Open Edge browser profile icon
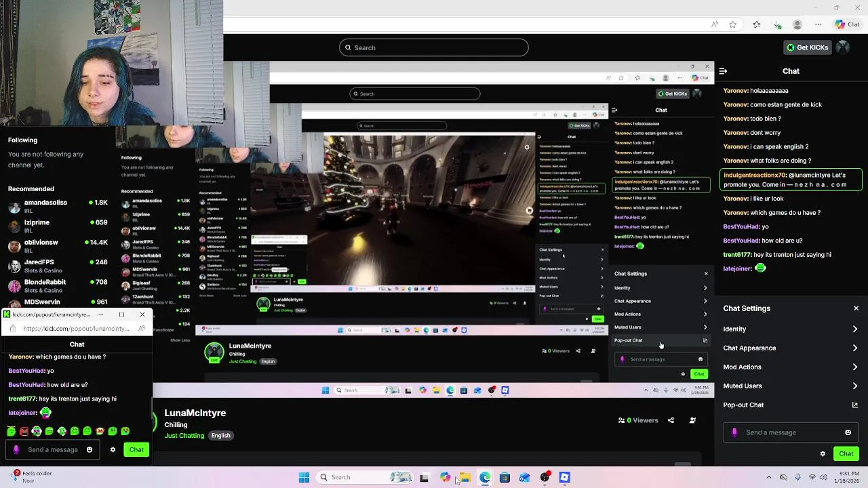This screenshot has width=868, height=488. [x=797, y=24]
